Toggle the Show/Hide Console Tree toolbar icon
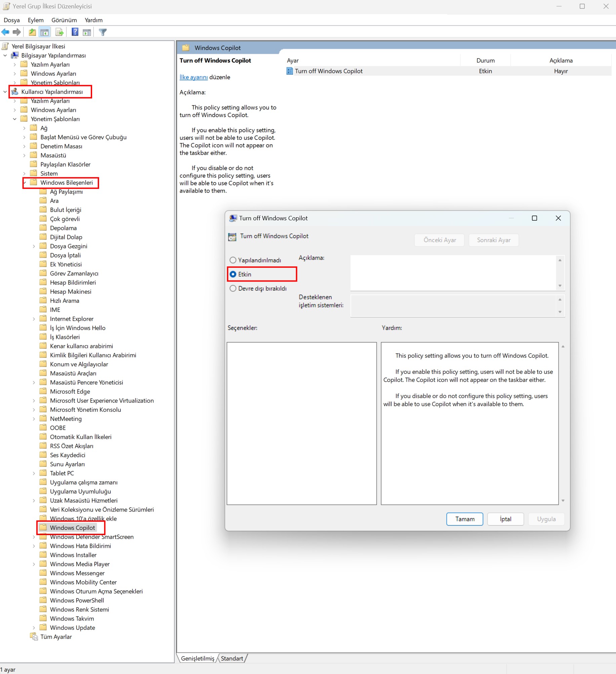This screenshot has height=674, width=616. tap(44, 32)
